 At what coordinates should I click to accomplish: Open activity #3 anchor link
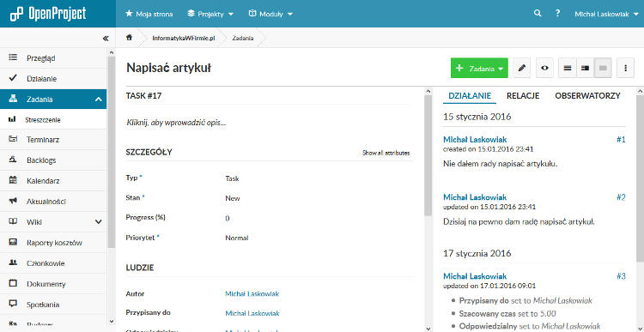(621, 276)
